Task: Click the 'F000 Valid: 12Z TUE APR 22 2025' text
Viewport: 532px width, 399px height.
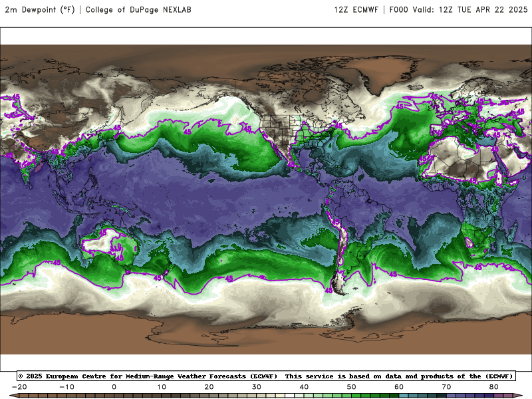Action: click(458, 10)
